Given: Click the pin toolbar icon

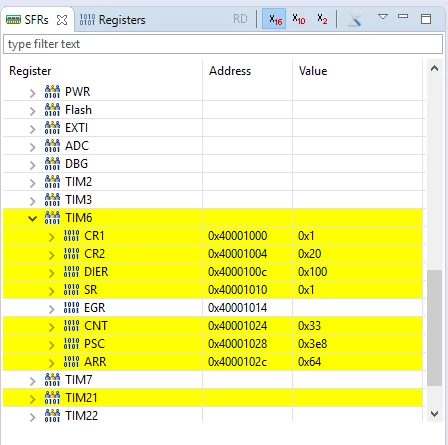Looking at the screenshot, I should point(354,19).
